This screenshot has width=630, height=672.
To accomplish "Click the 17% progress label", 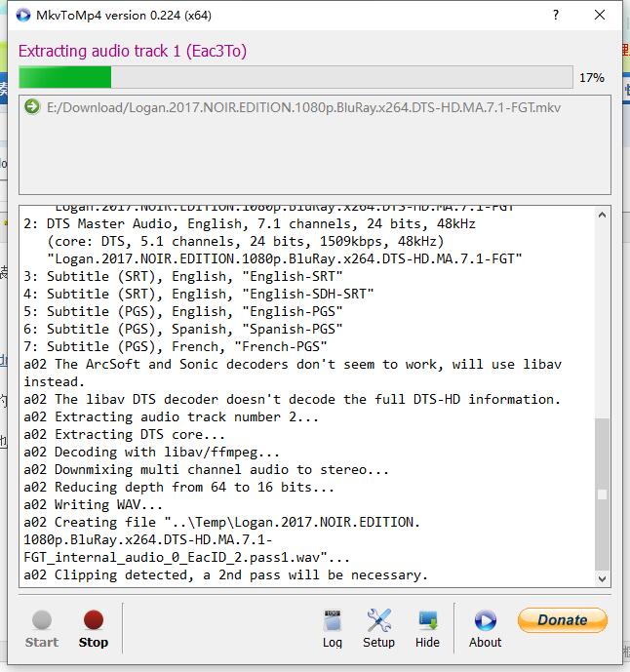I will (592, 78).
